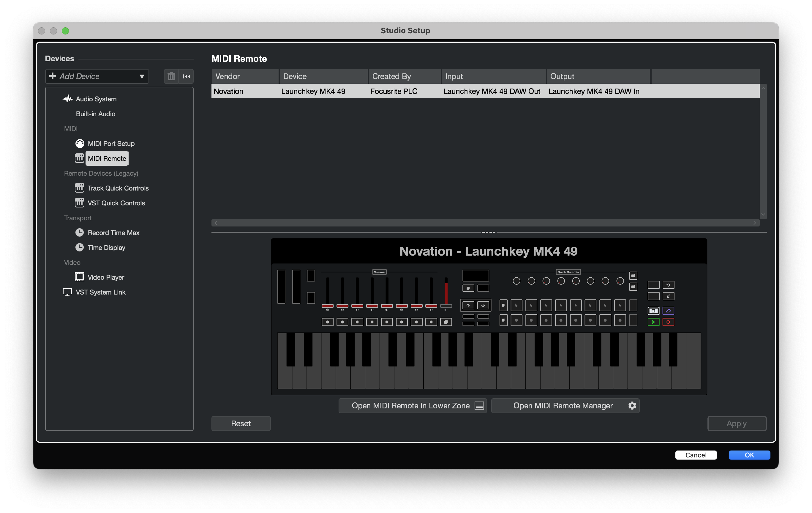
Task: Open the Launchkey MK4 49 DAW In output dropdown
Action: [x=598, y=91]
